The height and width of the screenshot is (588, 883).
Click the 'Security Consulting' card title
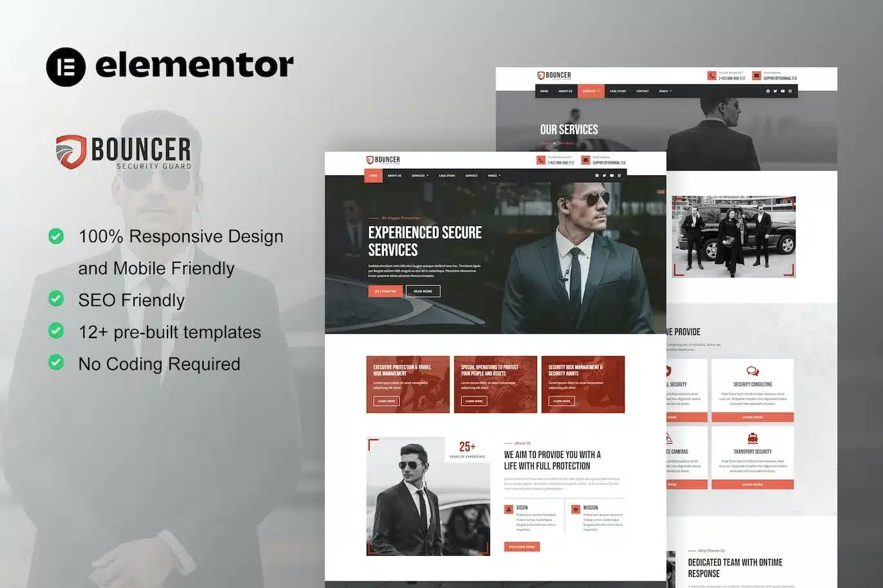(752, 384)
